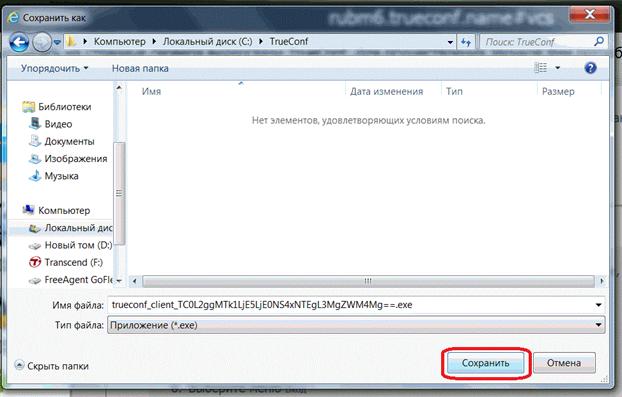622x397 pixels.
Task: Select Transcend (F:) drive
Action: click(74, 263)
